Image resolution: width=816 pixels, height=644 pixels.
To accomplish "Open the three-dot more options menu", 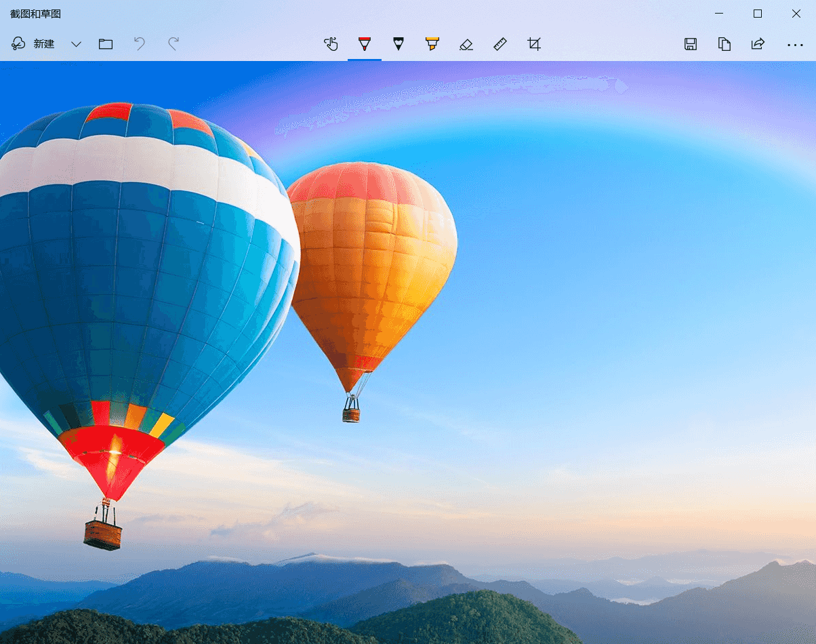I will point(795,45).
